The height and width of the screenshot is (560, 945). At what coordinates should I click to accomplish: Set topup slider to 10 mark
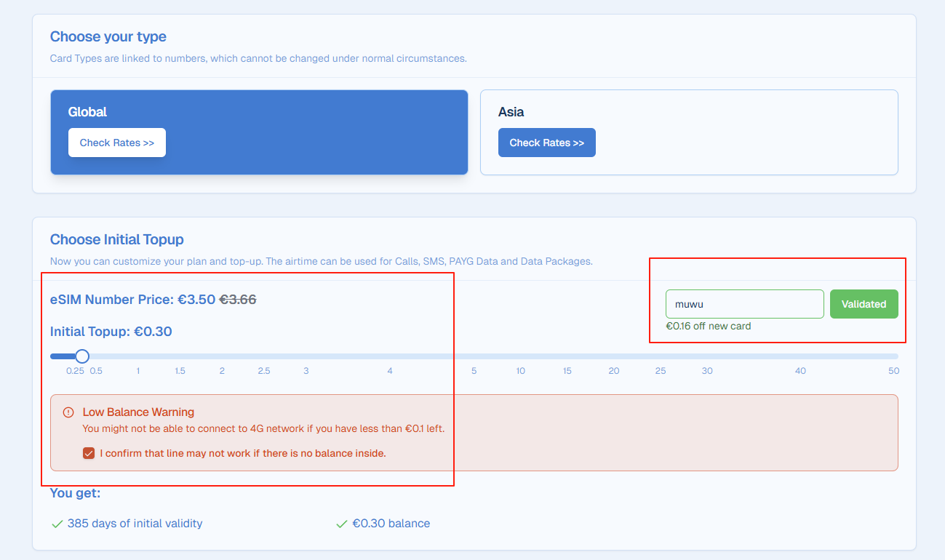click(x=521, y=356)
